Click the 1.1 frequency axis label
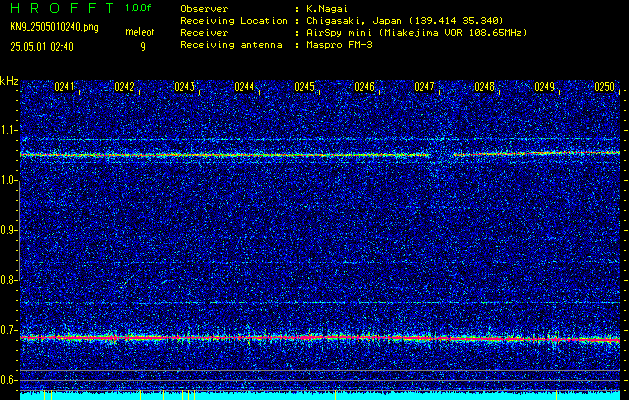This screenshot has height=400, width=629. click(8, 130)
